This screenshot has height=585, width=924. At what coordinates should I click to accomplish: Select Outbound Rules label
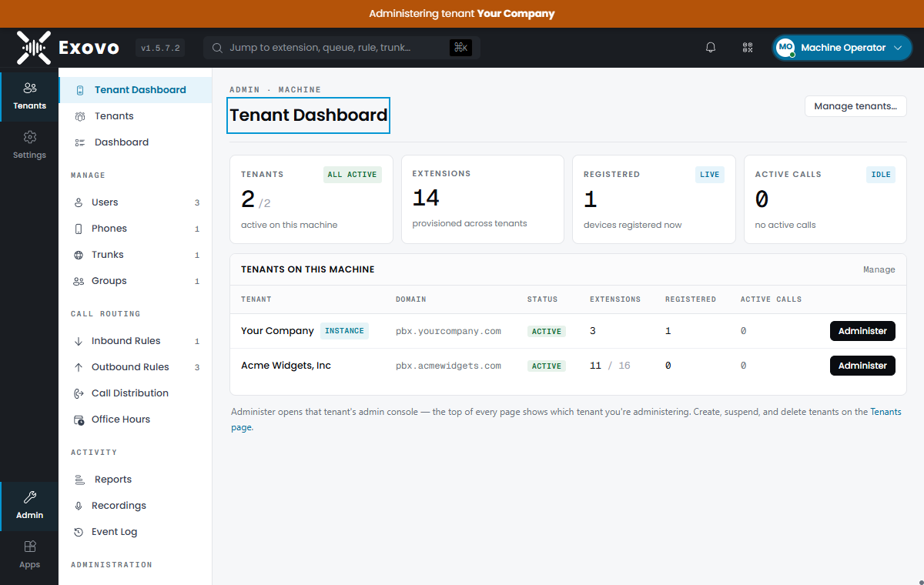[130, 367]
